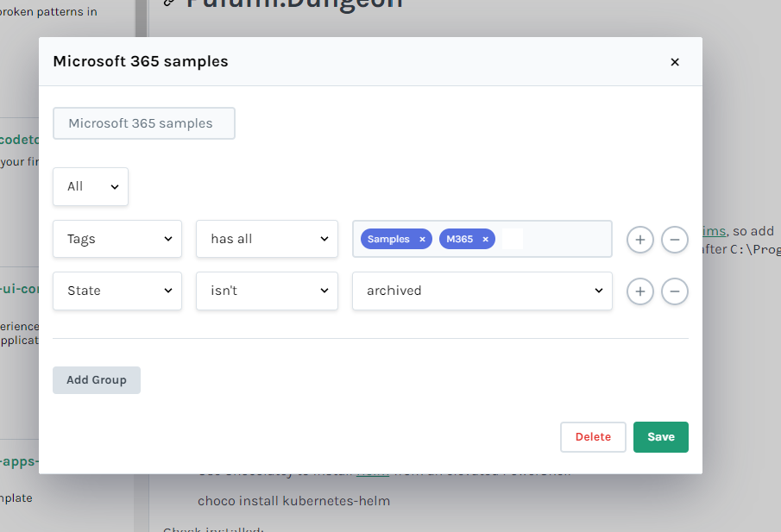Remove the State filter row
This screenshot has height=532, width=781.
(x=674, y=291)
